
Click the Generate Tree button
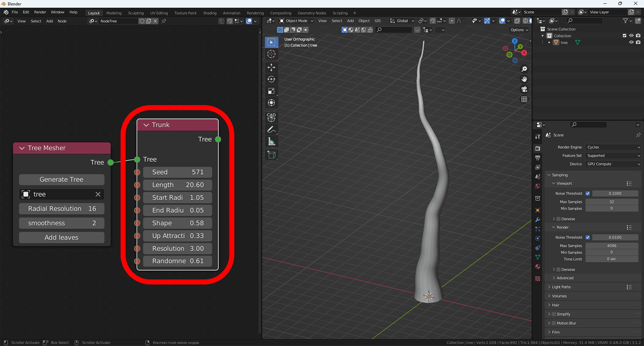click(62, 179)
